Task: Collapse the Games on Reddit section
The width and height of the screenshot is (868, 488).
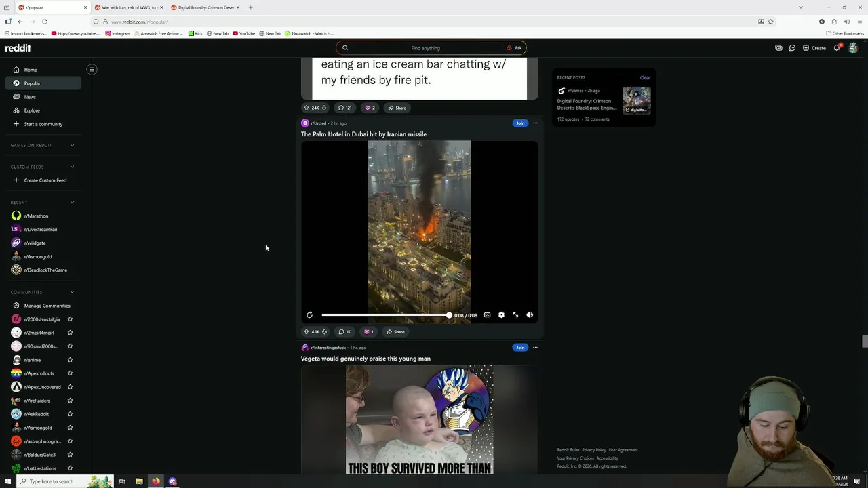Action: click(x=72, y=145)
